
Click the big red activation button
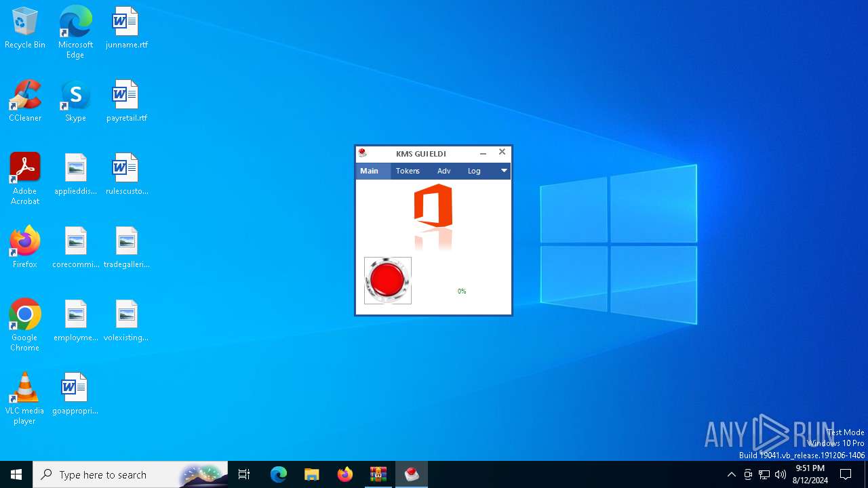click(388, 281)
